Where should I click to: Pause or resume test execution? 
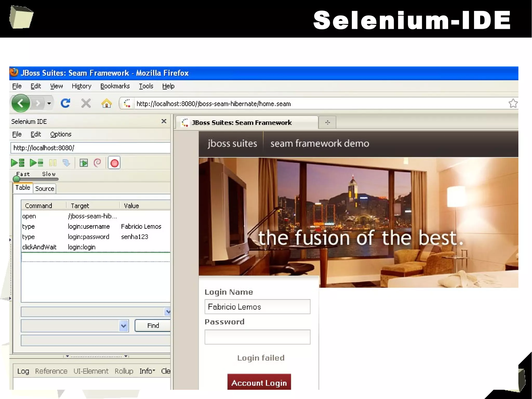point(53,163)
